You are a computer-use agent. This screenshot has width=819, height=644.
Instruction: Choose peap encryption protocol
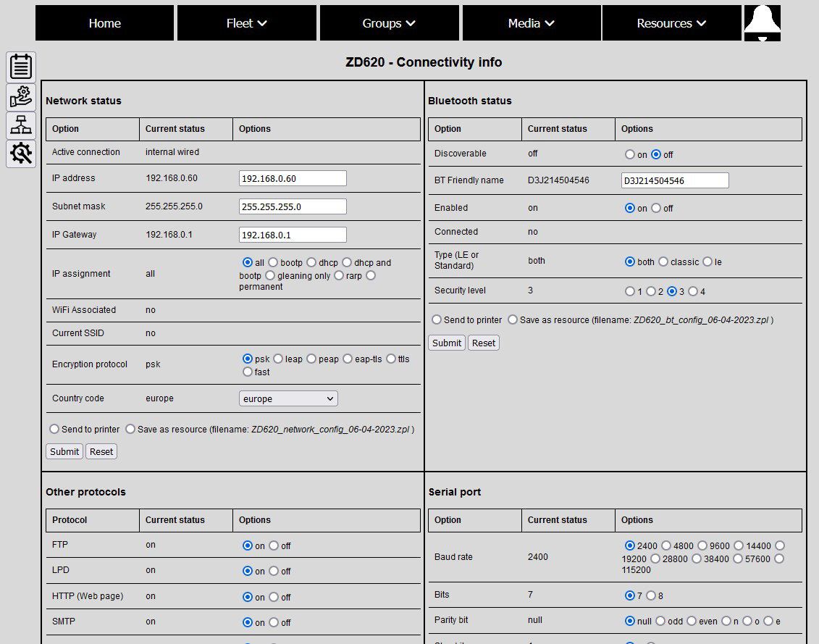pos(311,359)
